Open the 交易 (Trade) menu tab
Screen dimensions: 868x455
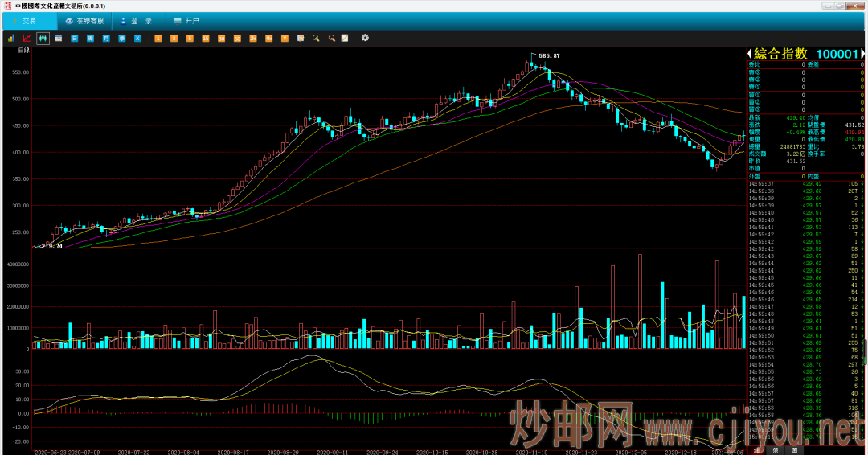pos(24,21)
